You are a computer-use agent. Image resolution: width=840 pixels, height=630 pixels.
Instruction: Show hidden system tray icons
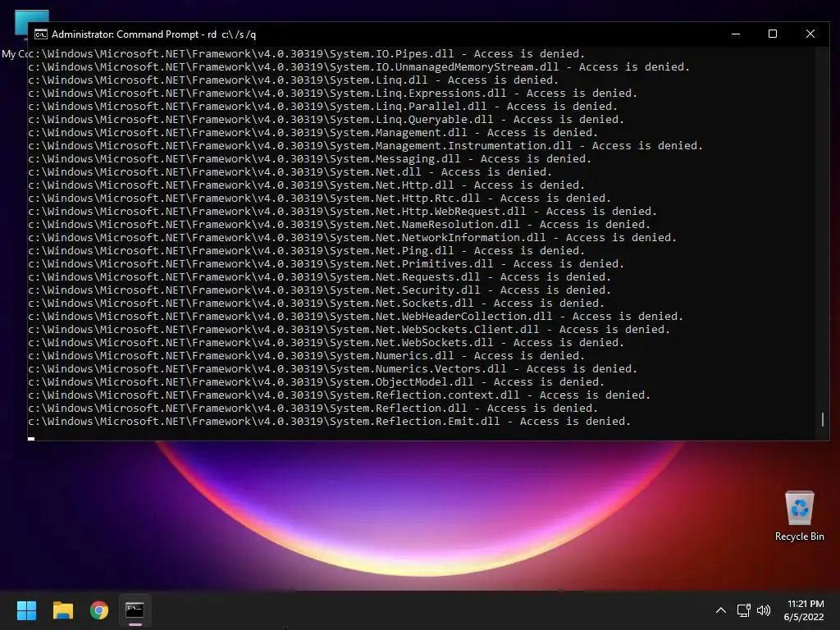tap(721, 610)
